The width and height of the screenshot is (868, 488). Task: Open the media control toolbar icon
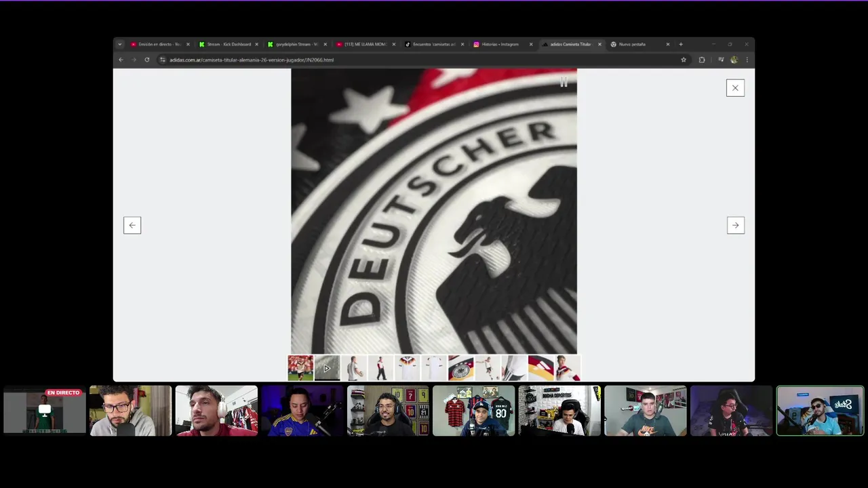[x=721, y=60]
